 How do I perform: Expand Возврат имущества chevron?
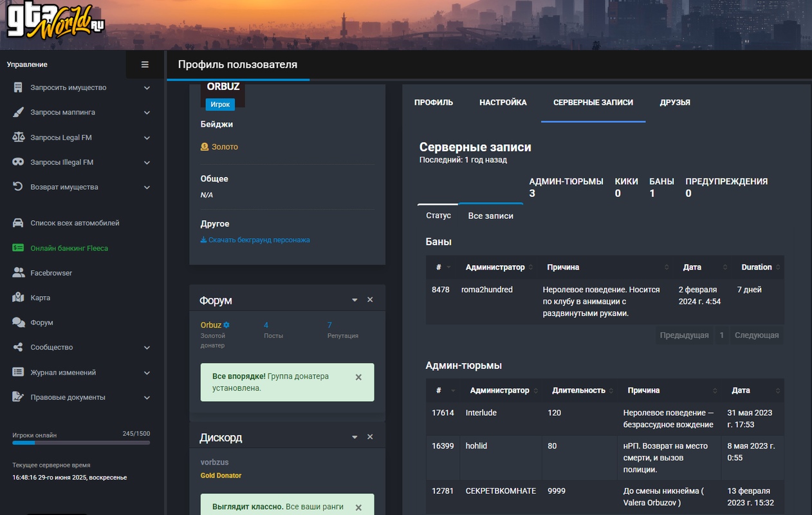pos(147,187)
